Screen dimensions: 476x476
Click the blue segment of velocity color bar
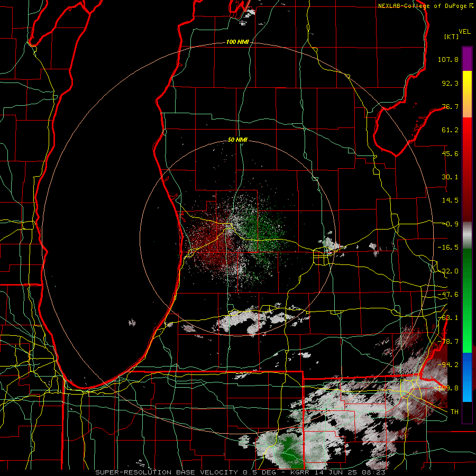pos(467,377)
